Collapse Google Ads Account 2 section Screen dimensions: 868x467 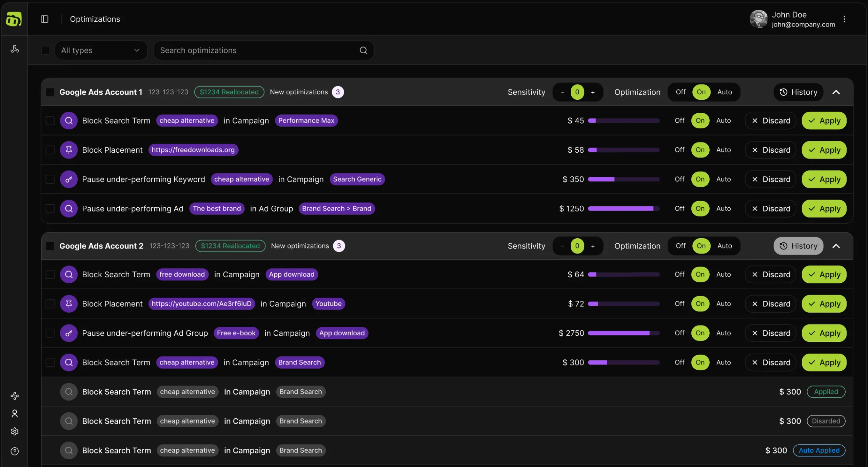836,246
